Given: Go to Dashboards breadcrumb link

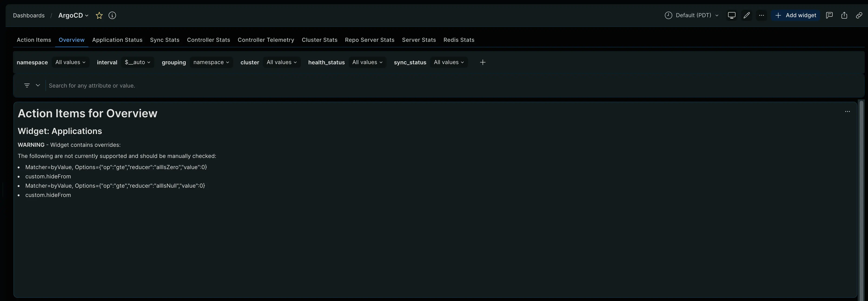Looking at the screenshot, I should pyautogui.click(x=29, y=16).
